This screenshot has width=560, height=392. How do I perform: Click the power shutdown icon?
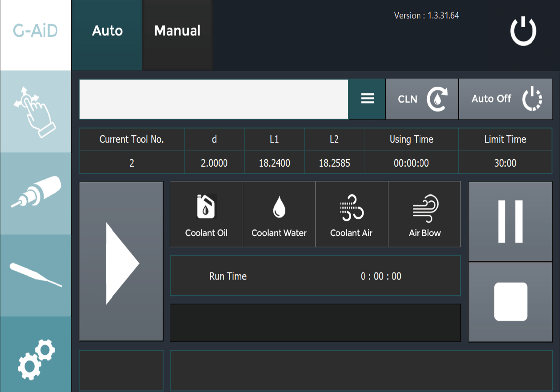(523, 31)
